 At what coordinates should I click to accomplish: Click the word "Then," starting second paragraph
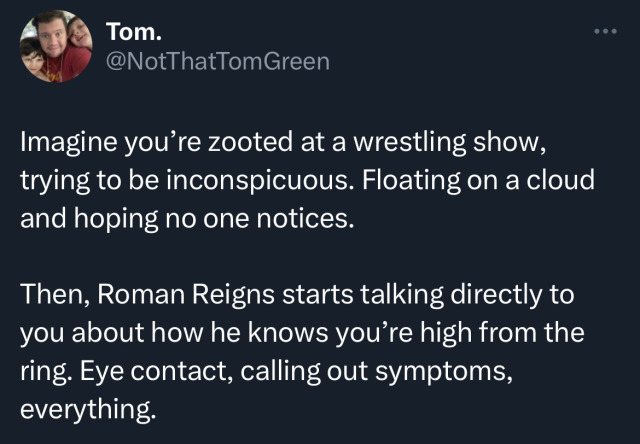coord(54,300)
